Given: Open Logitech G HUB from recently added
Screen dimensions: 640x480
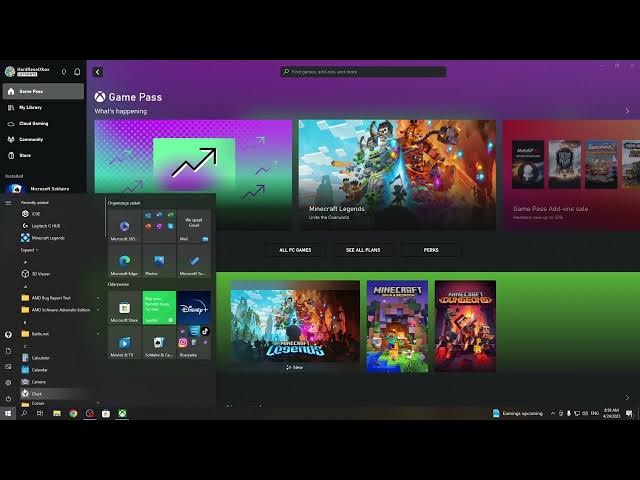Looking at the screenshot, I should pyautogui.click(x=59, y=226).
